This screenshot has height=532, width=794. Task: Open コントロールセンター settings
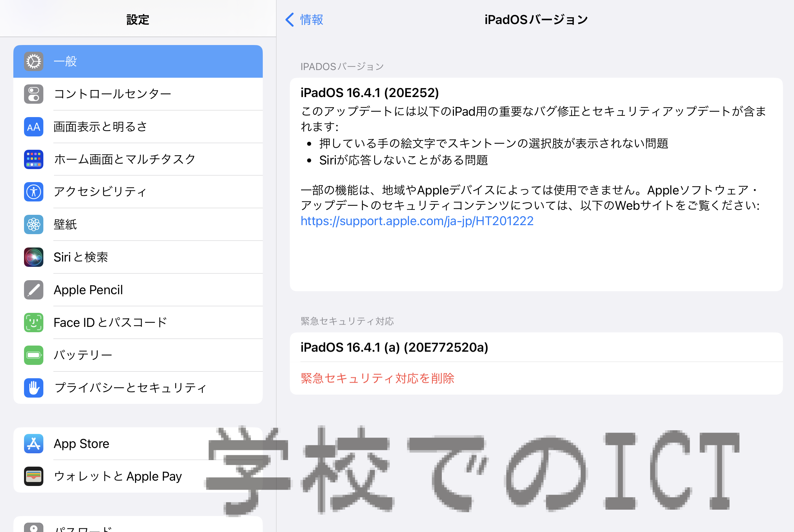tap(138, 94)
